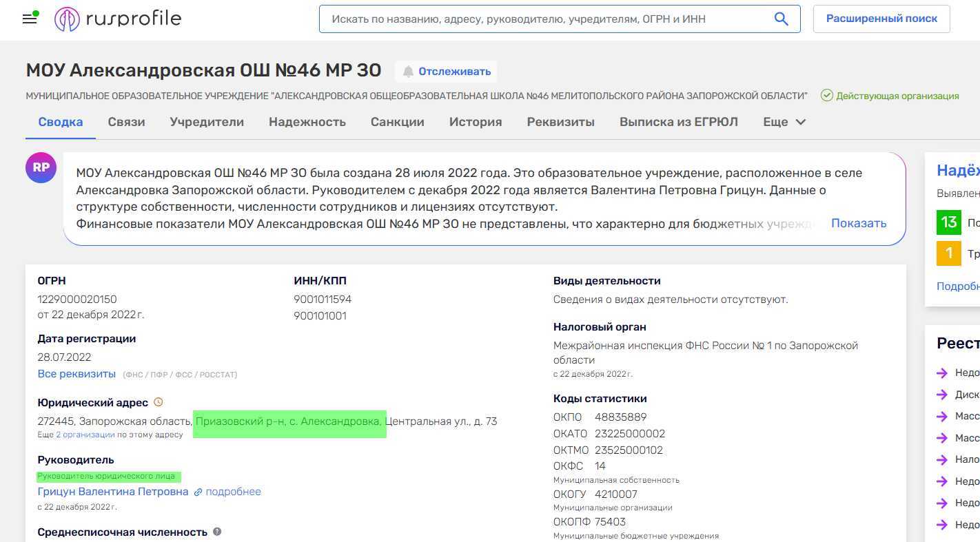Focus the company search input field

coord(544,19)
